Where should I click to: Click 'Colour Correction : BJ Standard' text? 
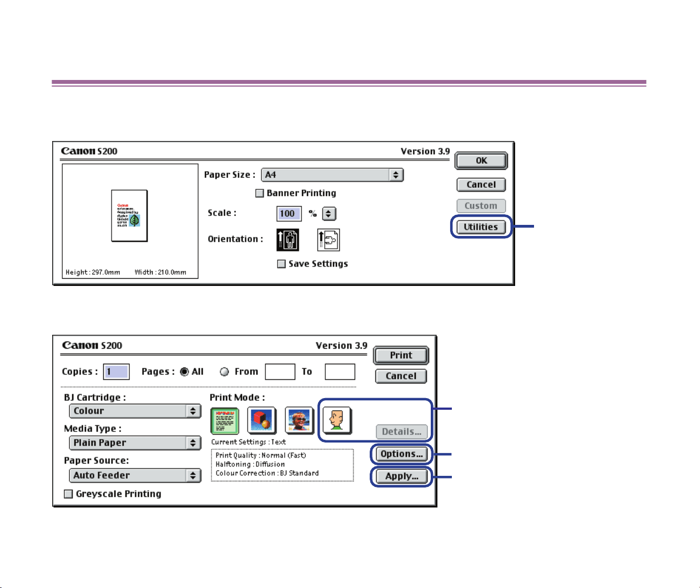point(267,473)
